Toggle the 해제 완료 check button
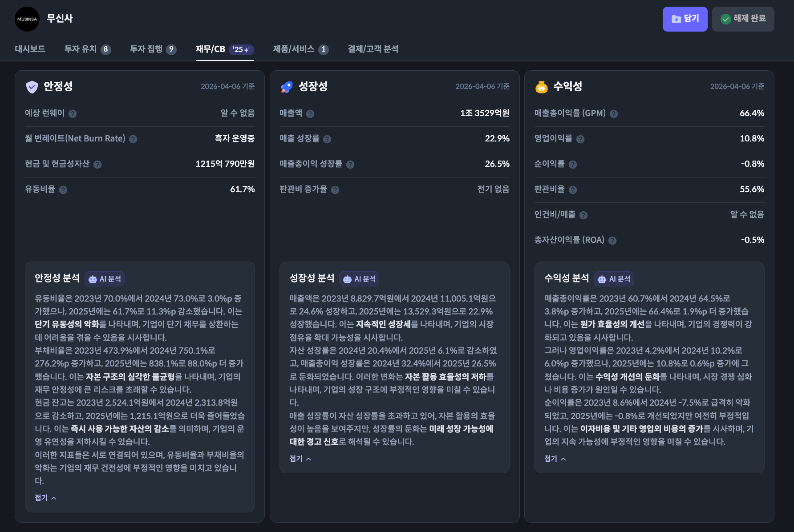 [743, 19]
